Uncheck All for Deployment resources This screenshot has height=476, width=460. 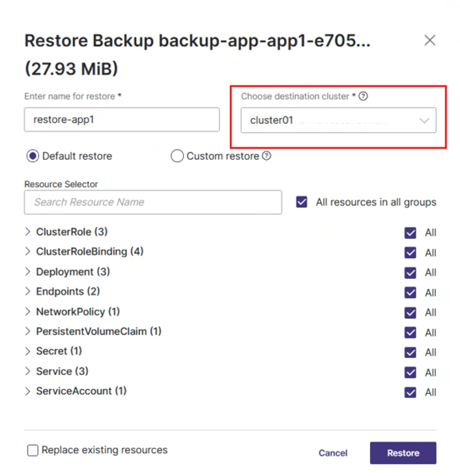click(x=410, y=273)
